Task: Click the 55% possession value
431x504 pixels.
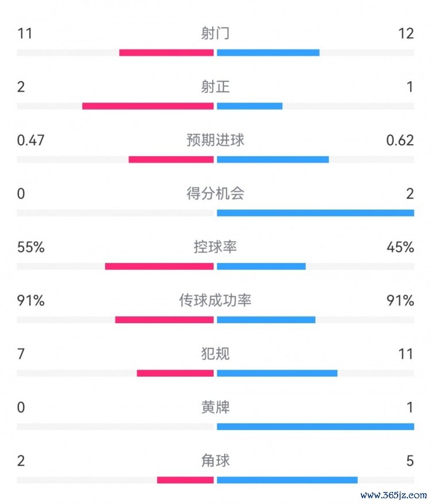Action: point(30,247)
